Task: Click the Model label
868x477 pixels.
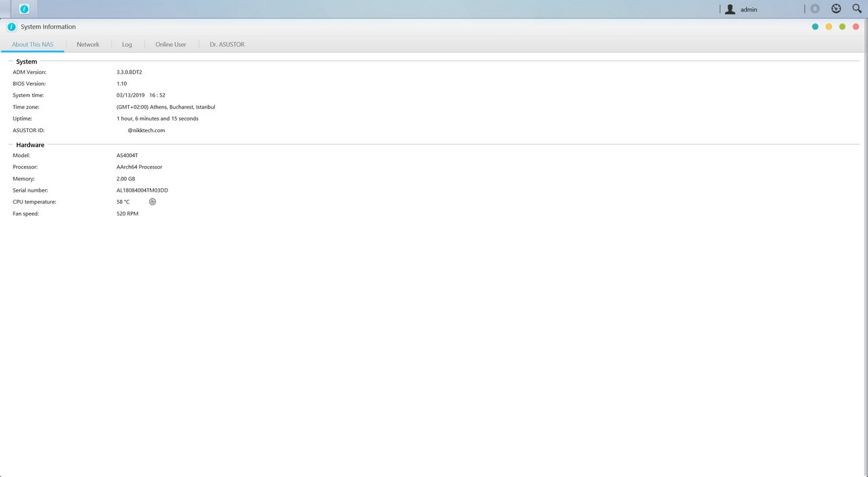Action: 21,156
